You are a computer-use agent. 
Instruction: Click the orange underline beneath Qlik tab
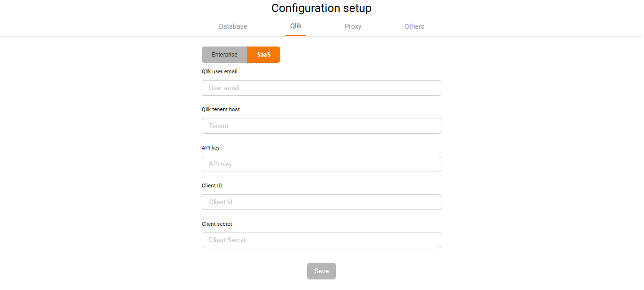(x=296, y=35)
